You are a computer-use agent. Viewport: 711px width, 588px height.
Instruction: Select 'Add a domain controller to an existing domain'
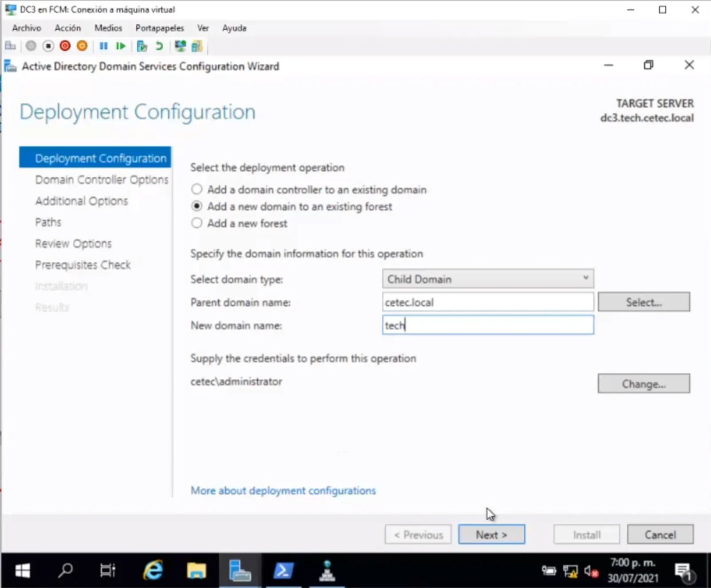coord(197,189)
